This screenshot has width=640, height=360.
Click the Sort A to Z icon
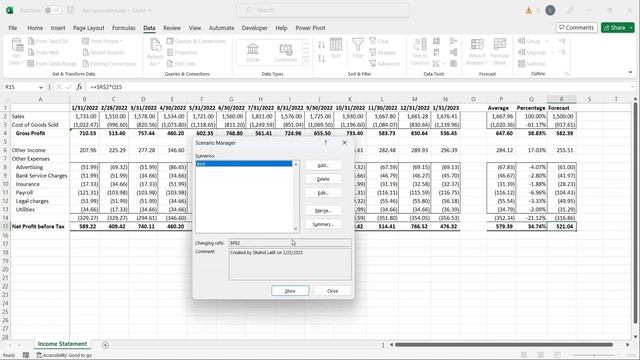click(x=321, y=44)
